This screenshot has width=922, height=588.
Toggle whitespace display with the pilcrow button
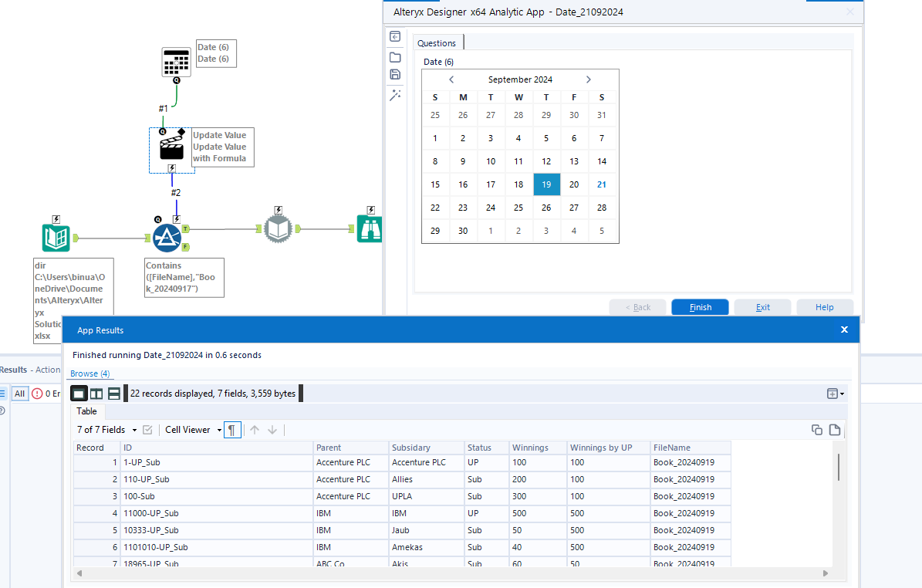(x=232, y=429)
